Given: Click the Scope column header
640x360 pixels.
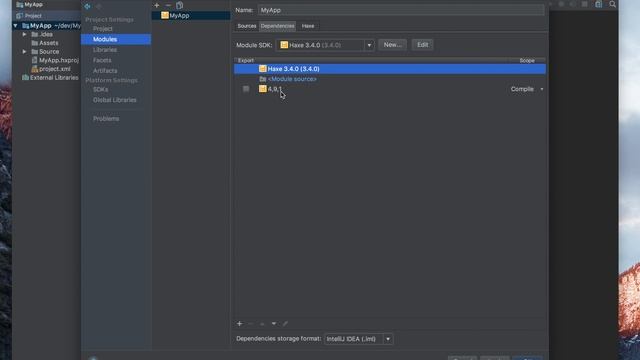Looking at the screenshot, I should click(x=527, y=60).
